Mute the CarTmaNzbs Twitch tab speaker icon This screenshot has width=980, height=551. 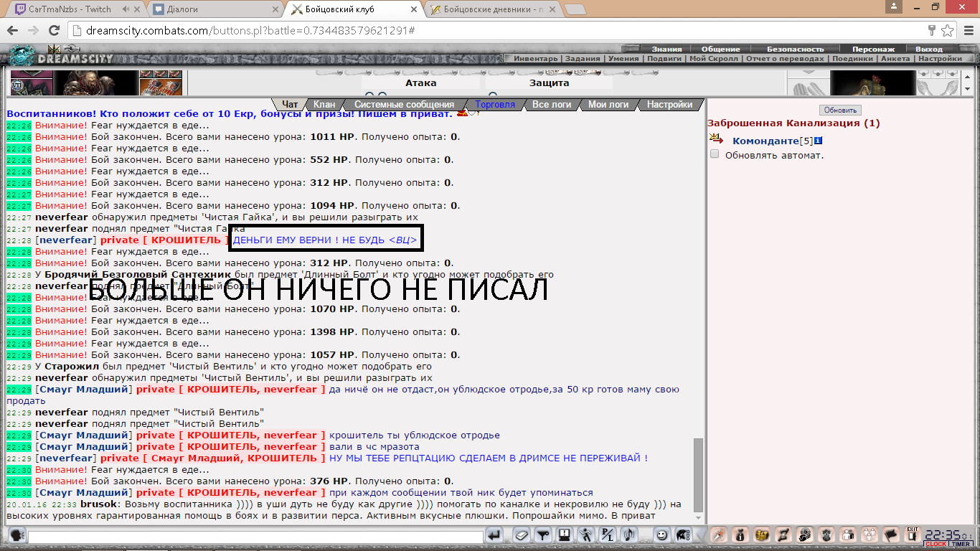(126, 9)
